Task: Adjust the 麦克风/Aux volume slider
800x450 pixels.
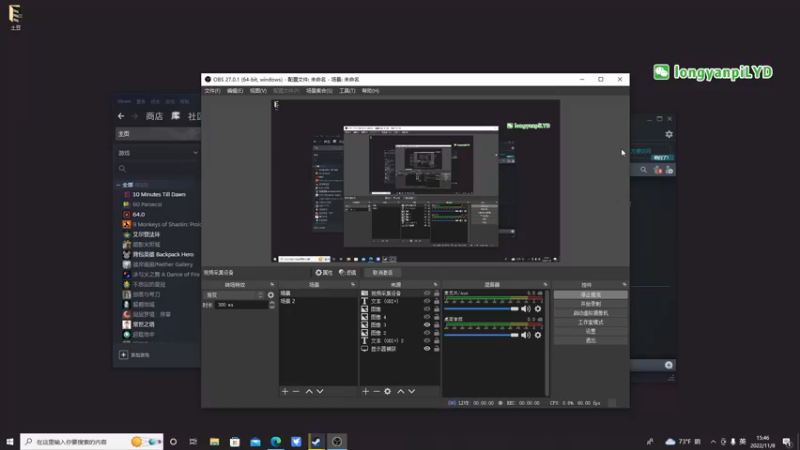Action: [481, 309]
